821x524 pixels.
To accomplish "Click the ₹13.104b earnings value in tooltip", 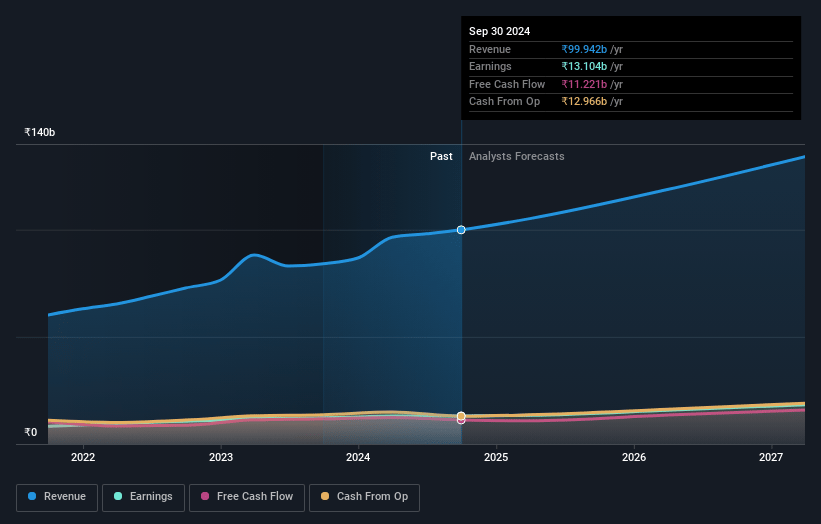I will [584, 66].
